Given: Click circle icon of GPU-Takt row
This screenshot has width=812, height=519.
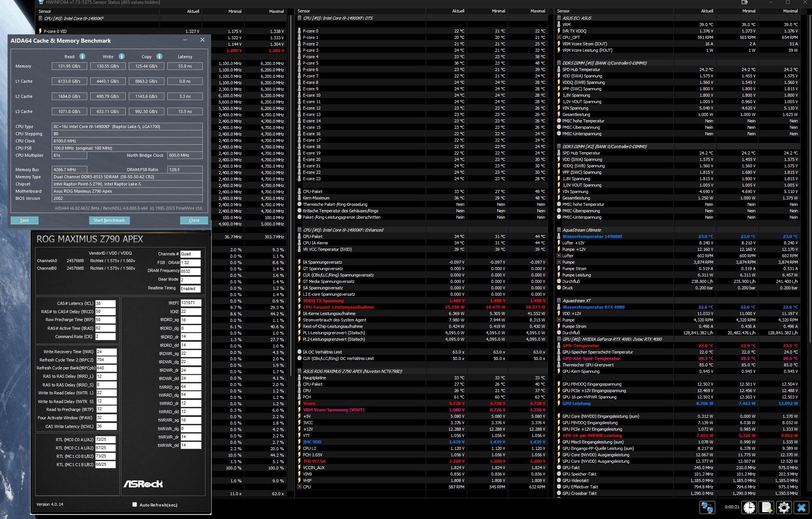Looking at the screenshot, I should pos(559,468).
